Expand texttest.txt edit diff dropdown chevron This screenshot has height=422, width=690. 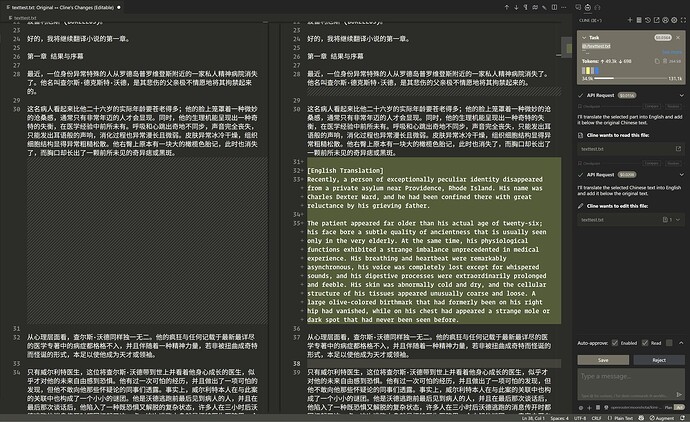678,220
